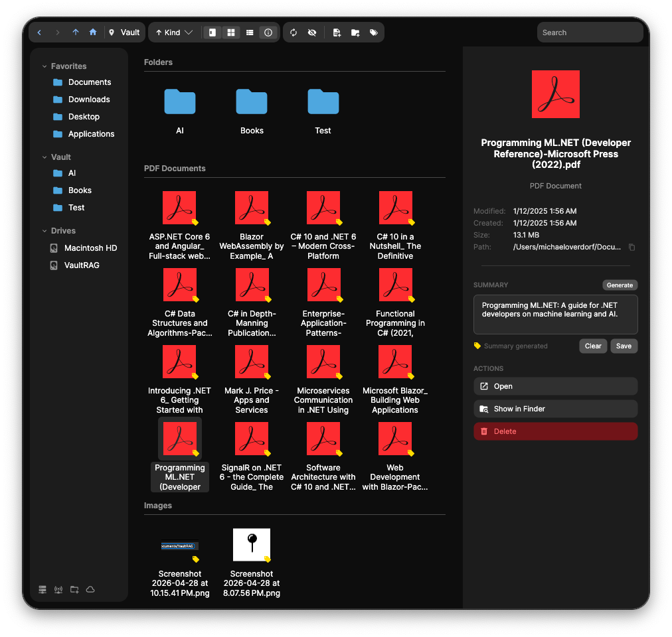The image size is (672, 637).
Task: Go to the home directory
Action: [x=93, y=33]
